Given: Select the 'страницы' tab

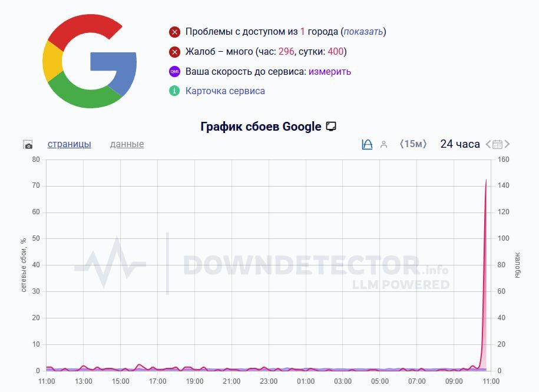Looking at the screenshot, I should [x=70, y=144].
